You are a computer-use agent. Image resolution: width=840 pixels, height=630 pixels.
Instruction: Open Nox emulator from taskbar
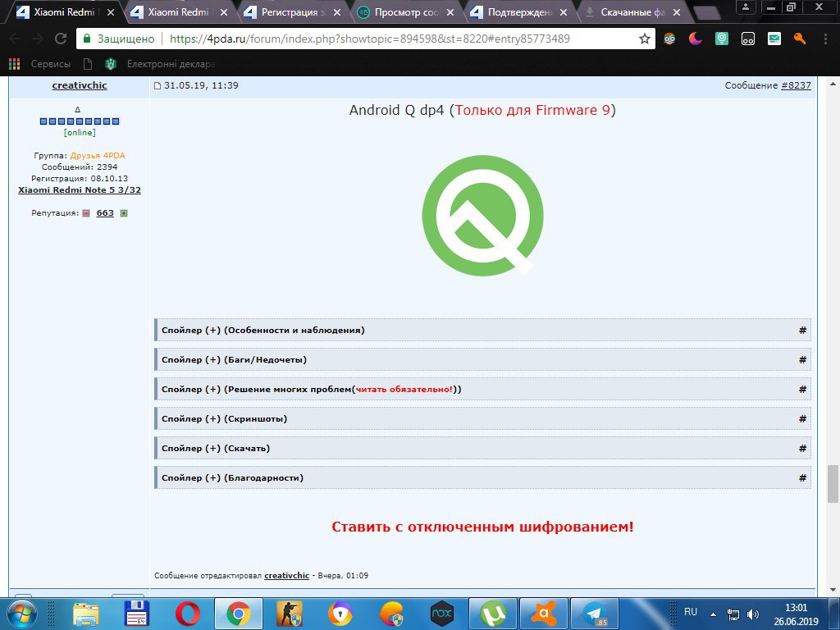click(x=442, y=614)
